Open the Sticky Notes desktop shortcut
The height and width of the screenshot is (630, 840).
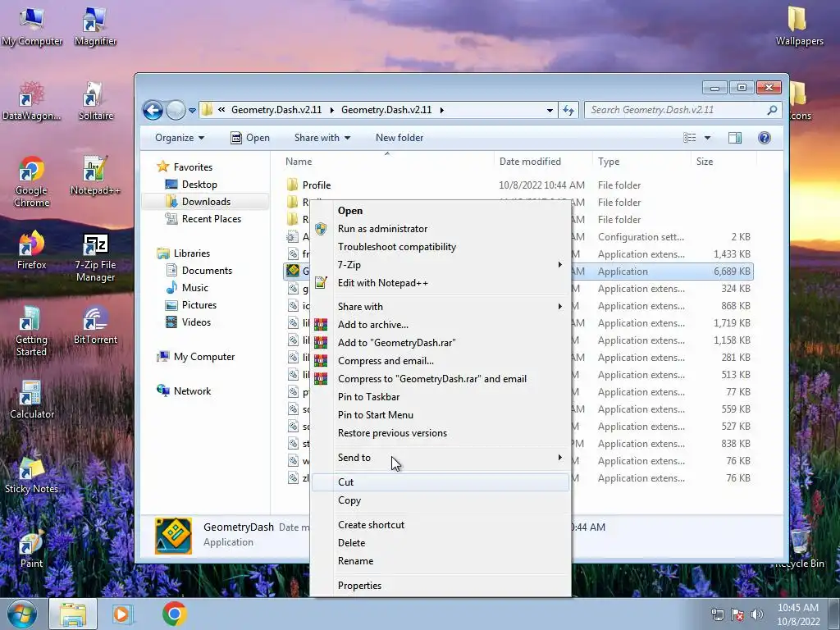[32, 475]
